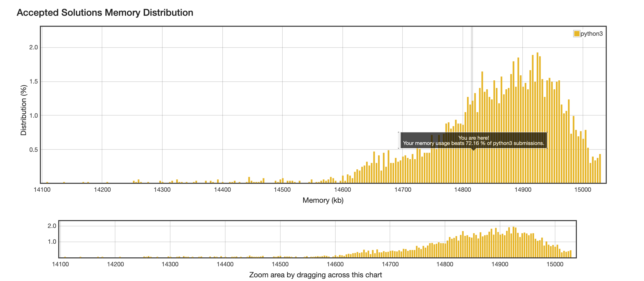Click the 2.0 tick on main chart y-axis
The image size is (644, 281).
[34, 48]
